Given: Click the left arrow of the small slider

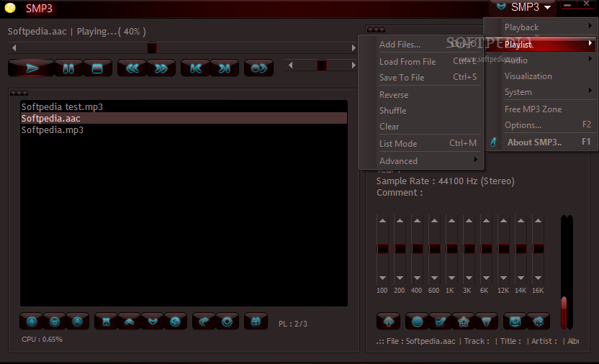Looking at the screenshot, I should (291, 65).
